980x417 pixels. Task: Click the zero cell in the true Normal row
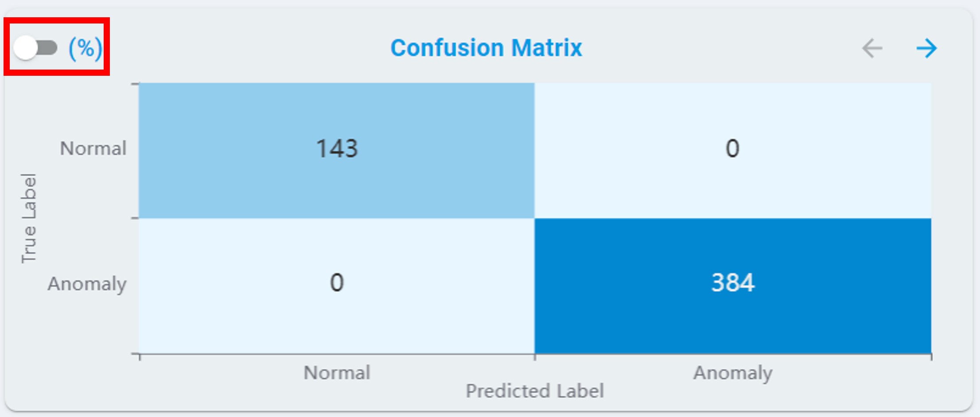point(733,149)
